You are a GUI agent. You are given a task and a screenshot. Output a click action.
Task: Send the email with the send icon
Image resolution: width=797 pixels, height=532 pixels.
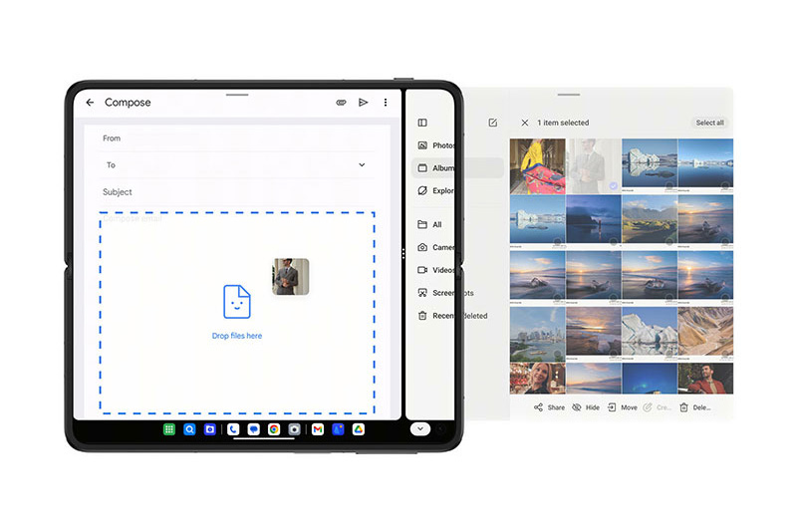point(364,103)
